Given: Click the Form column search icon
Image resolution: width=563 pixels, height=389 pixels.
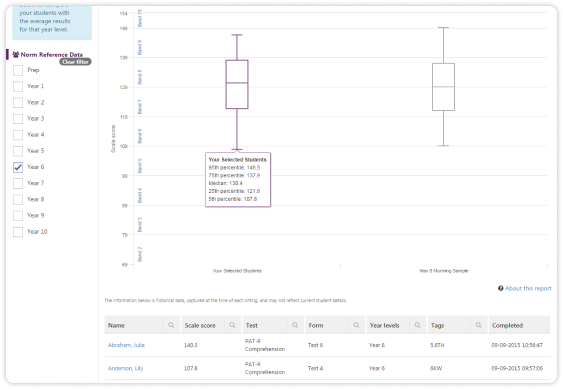Looking at the screenshot, I should pos(356,325).
